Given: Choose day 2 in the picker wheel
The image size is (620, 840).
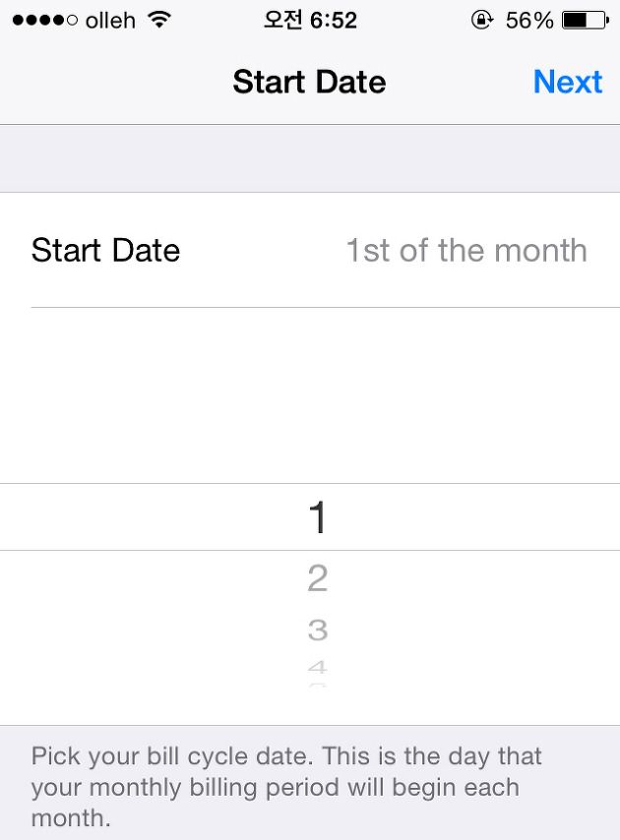Looking at the screenshot, I should point(317,578).
